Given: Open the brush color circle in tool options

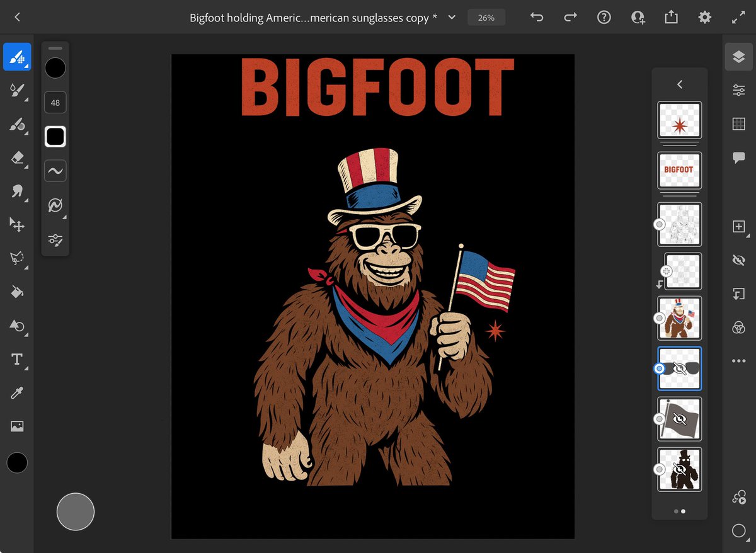Looking at the screenshot, I should [x=55, y=68].
